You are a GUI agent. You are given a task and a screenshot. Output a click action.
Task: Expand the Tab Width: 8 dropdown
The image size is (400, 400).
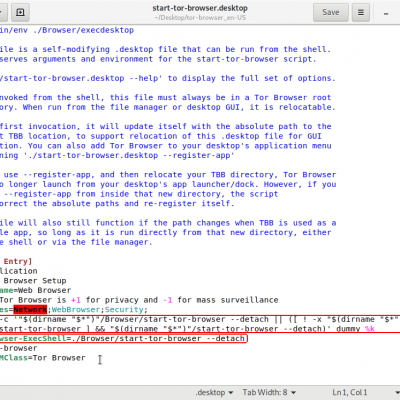[269, 392]
